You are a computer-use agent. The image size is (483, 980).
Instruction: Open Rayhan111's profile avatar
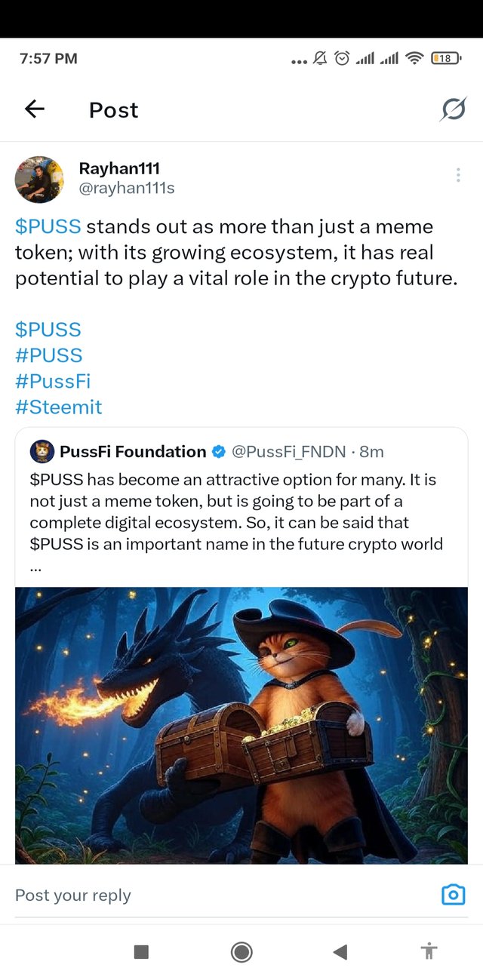(x=39, y=180)
